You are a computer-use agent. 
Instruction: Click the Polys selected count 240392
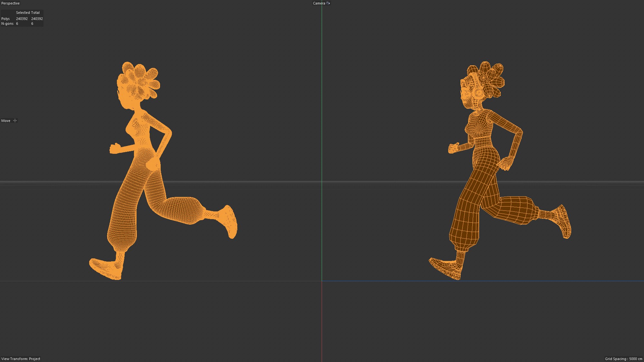click(x=22, y=19)
